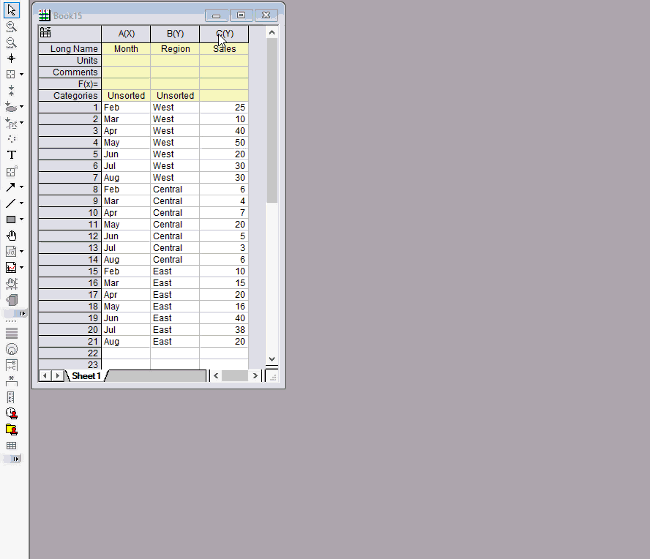Click the New Table grid icon
Screen dimensions: 650x559
click(12, 445)
